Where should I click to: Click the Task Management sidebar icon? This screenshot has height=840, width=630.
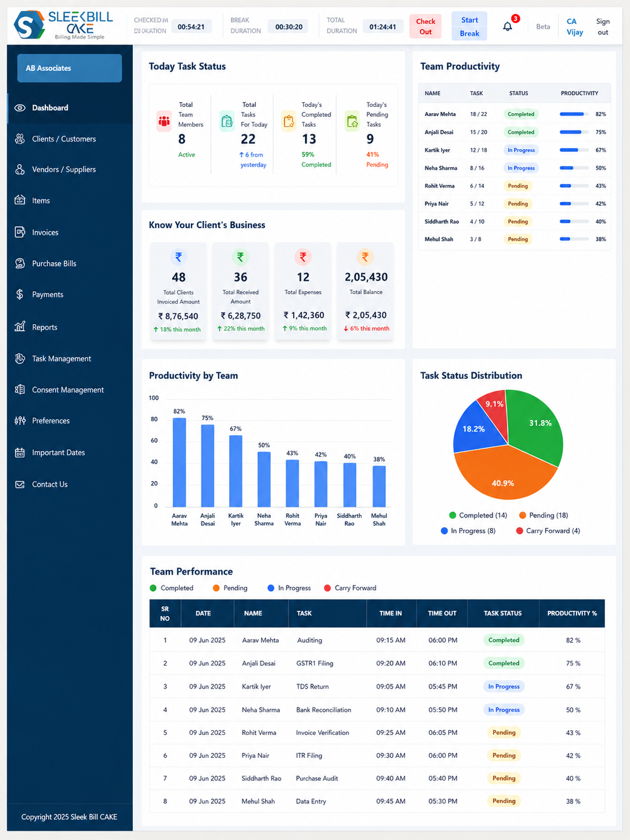pos(20,359)
